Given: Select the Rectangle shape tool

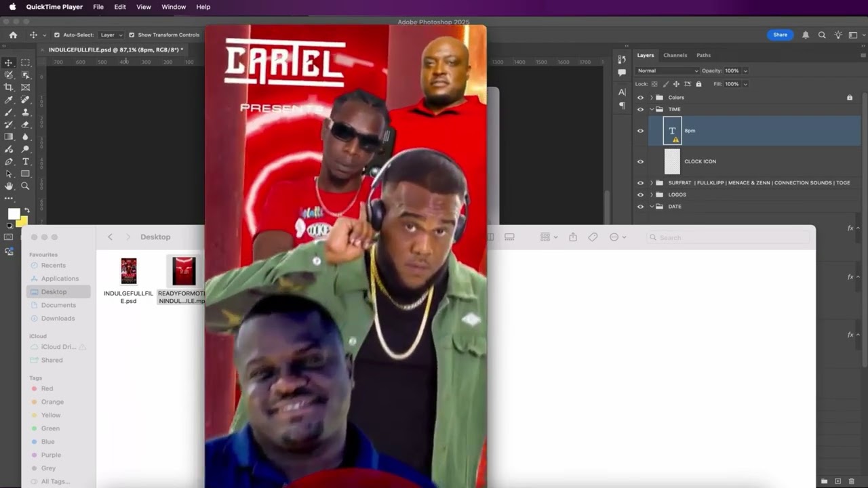Looking at the screenshot, I should [25, 174].
